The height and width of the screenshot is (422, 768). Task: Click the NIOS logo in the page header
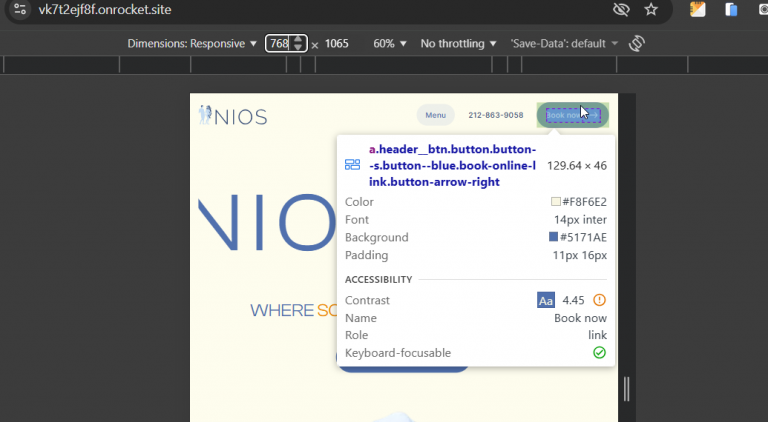tap(233, 116)
